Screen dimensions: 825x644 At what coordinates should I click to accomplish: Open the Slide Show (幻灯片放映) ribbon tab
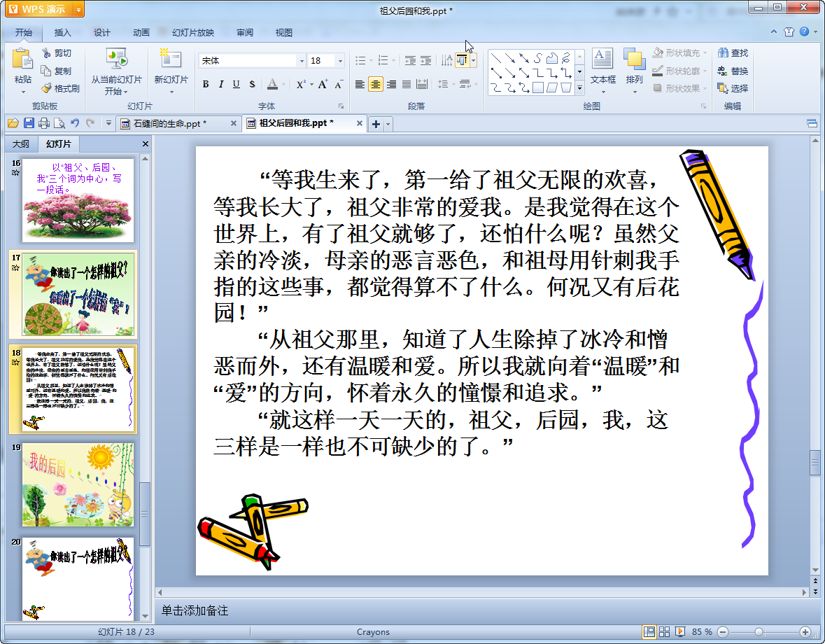point(192,33)
